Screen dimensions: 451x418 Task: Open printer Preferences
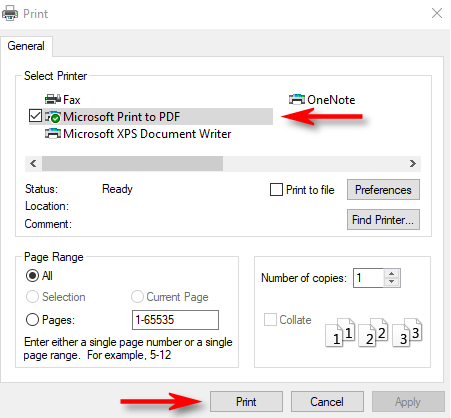click(383, 190)
